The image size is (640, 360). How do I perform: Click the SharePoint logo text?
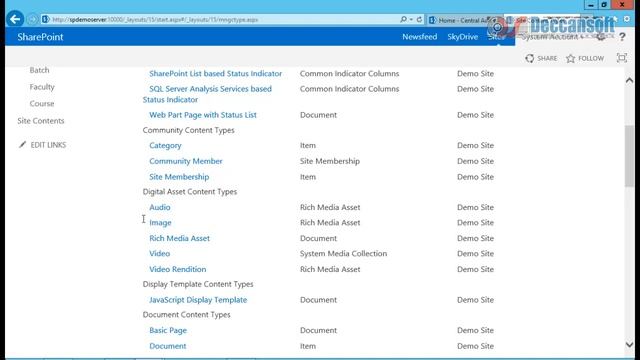(40, 37)
